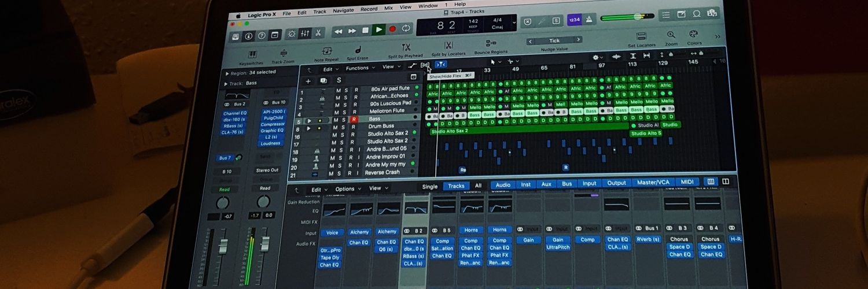
Task: Select Reverse Crash track
Action: (382, 172)
